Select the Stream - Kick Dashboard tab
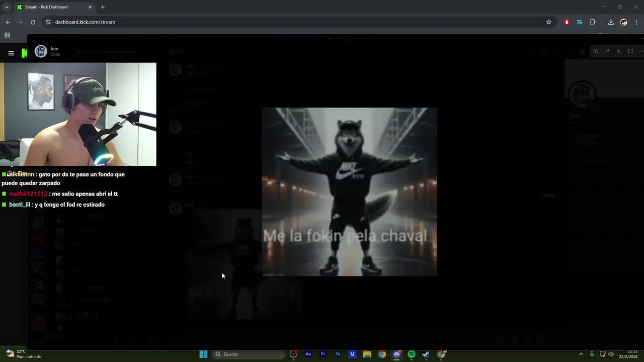The image size is (644, 362). pyautogui.click(x=54, y=7)
